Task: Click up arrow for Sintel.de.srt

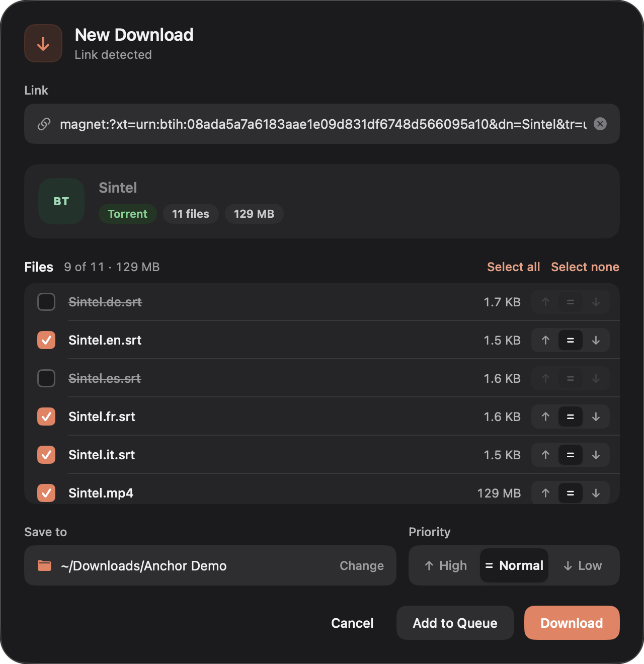Action: (545, 302)
